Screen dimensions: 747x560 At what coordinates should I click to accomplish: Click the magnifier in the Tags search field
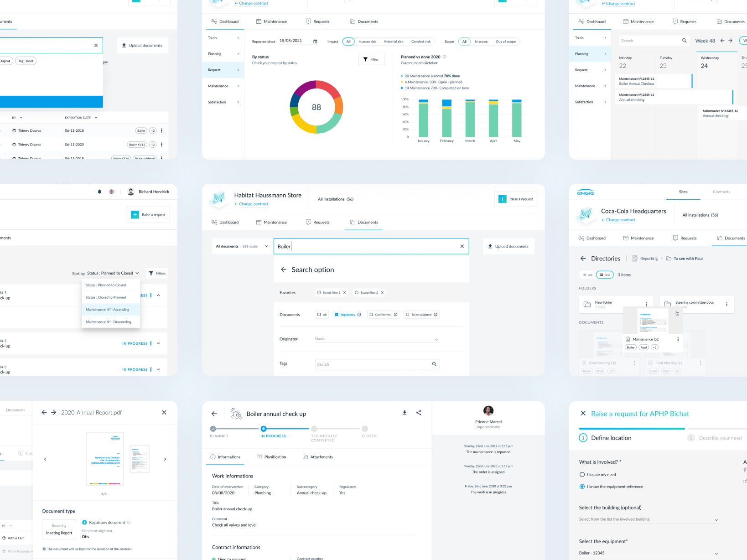(434, 364)
